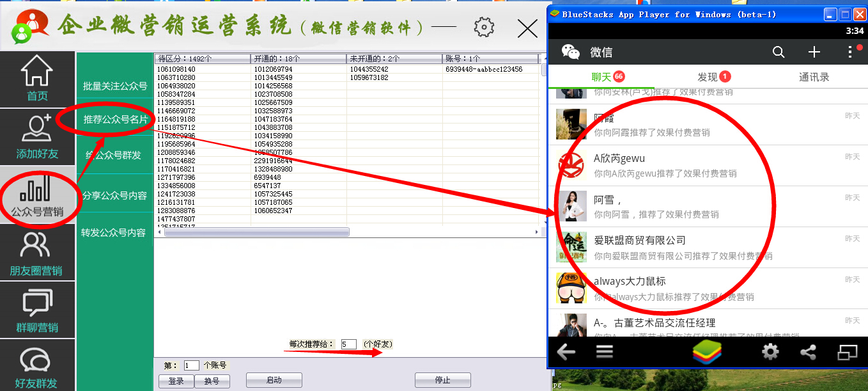This screenshot has height=391, width=868.
Task: Switch to the 通讯录 tab in WeChat
Action: [814, 77]
